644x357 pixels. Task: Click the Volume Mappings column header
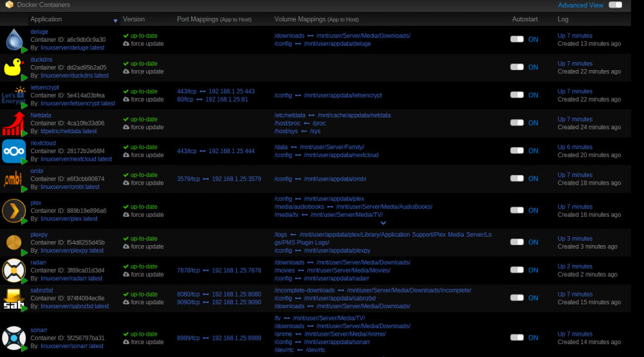tap(316, 19)
